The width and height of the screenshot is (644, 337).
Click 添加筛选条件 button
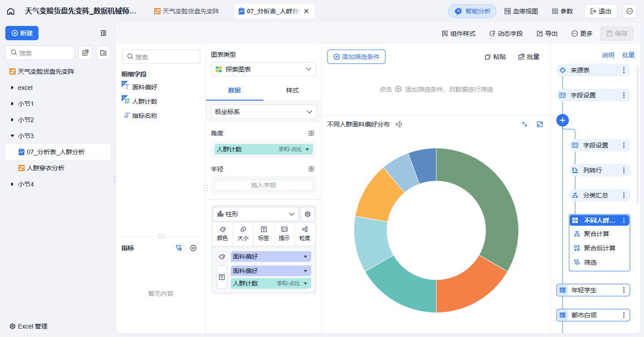(x=356, y=57)
